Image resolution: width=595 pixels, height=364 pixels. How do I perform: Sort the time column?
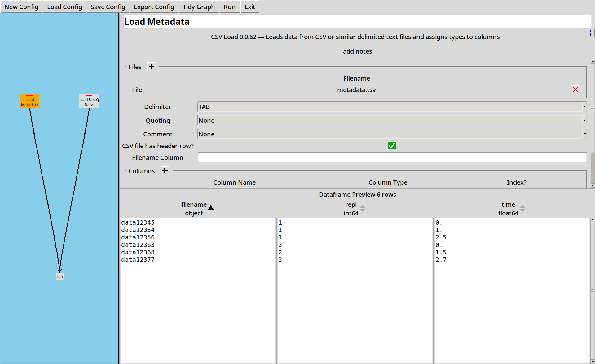coord(522,208)
